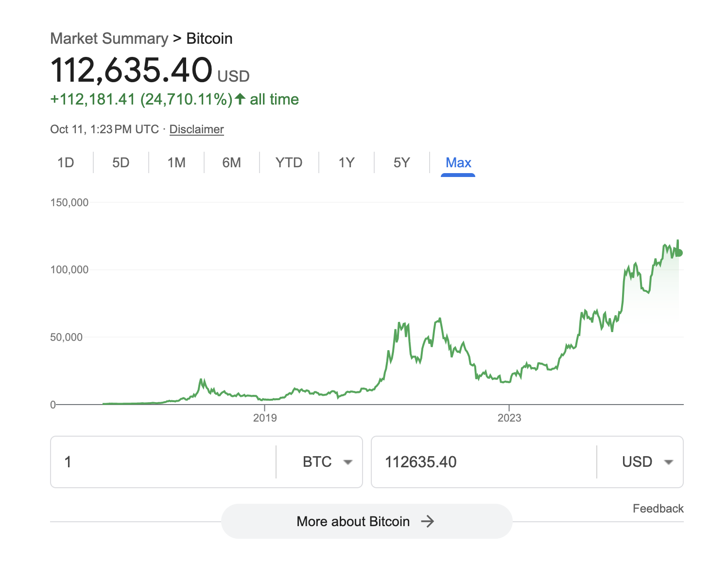The image size is (728, 566).
Task: Expand the BTC currency dropdown
Action: [x=327, y=462]
